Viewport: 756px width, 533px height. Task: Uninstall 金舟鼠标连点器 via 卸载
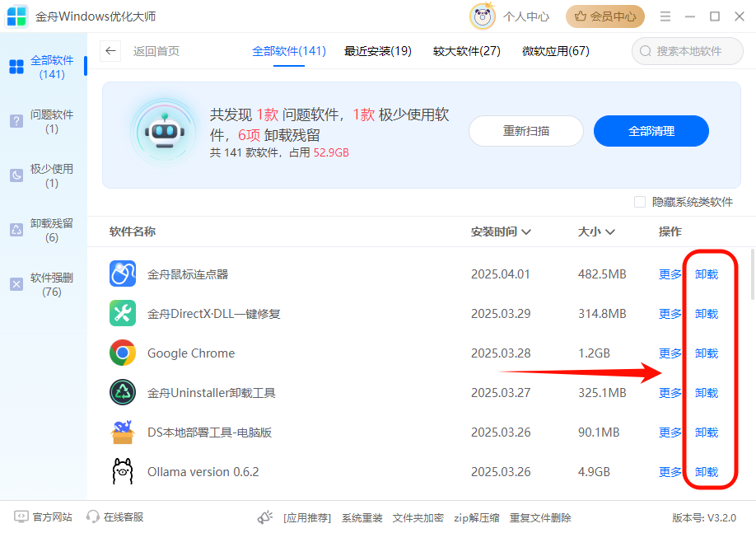coord(707,274)
